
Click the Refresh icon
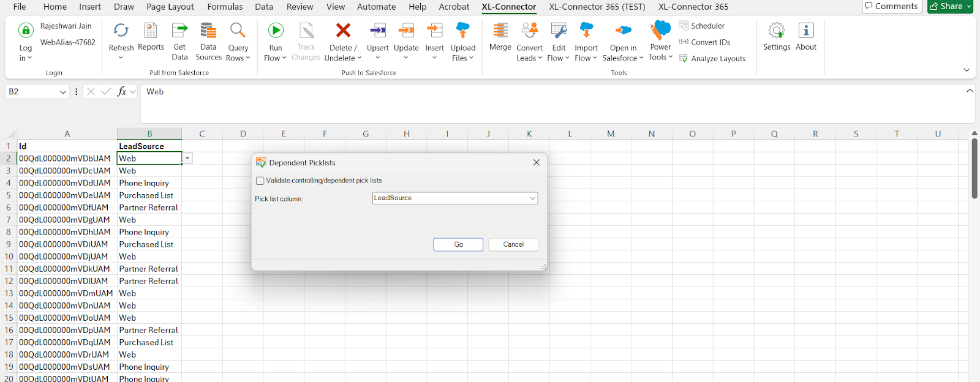121,31
